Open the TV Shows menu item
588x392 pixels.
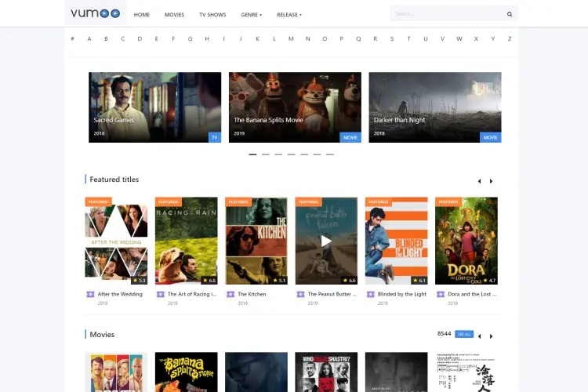(x=212, y=15)
